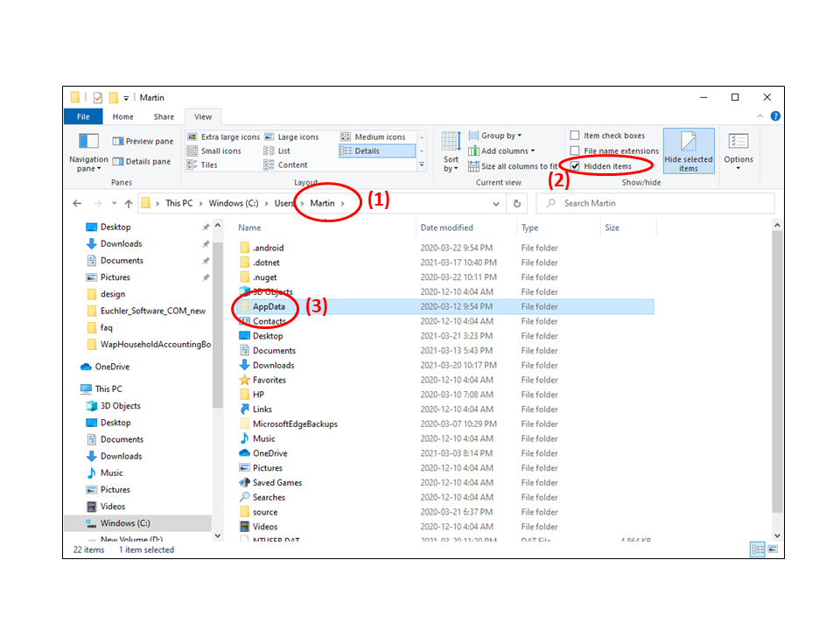Toggle the Hidden items checkbox
The image size is (840, 630).
coord(575,165)
